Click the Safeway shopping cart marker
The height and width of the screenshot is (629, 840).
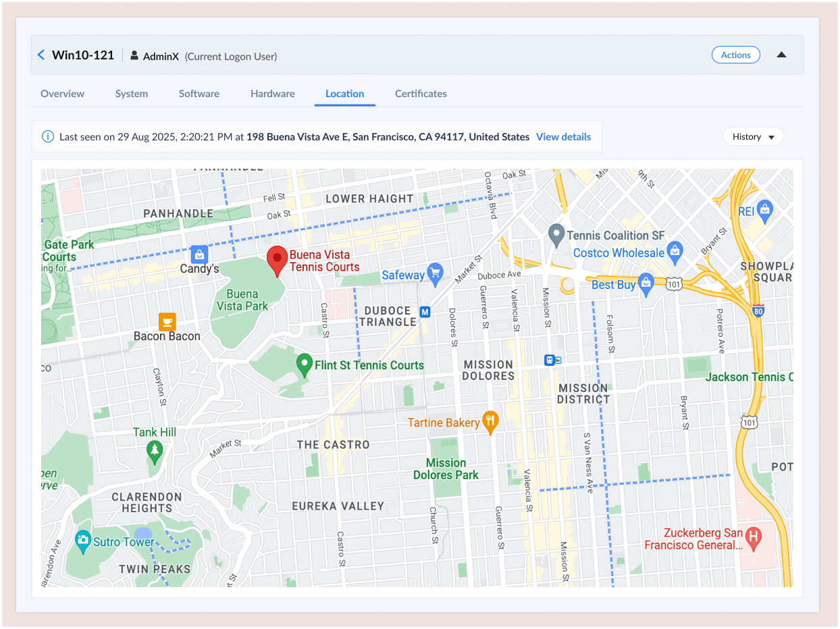(x=436, y=273)
